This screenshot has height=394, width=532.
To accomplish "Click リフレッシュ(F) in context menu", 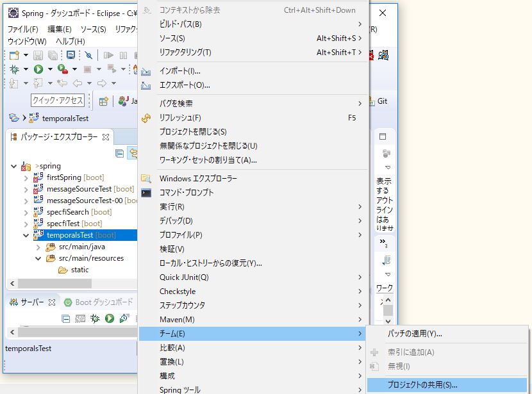I will tap(253, 118).
